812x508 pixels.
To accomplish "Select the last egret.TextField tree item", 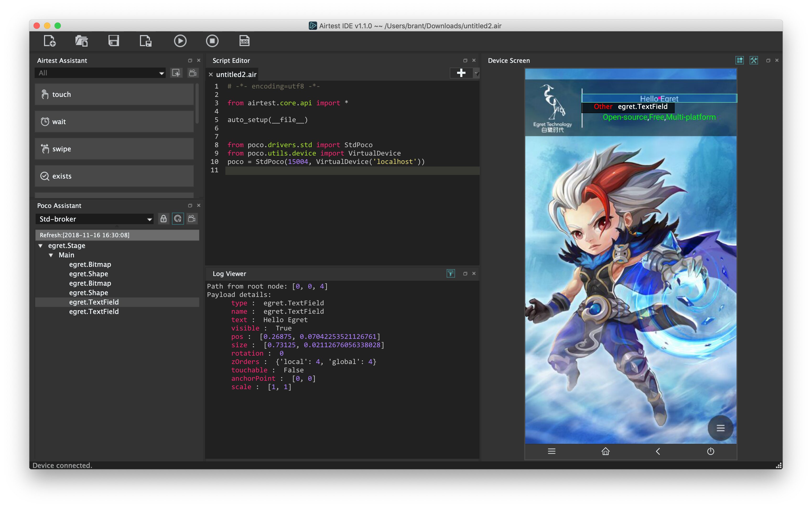I will pyautogui.click(x=94, y=311).
